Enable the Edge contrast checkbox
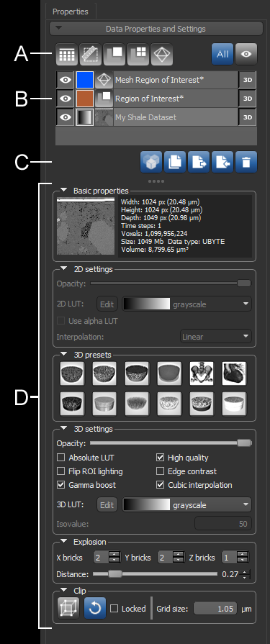 tap(161, 471)
